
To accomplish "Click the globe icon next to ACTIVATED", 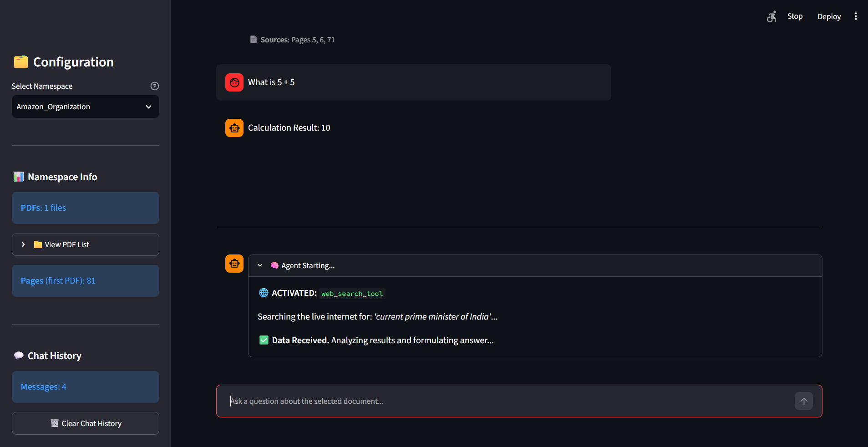I will pyautogui.click(x=264, y=293).
